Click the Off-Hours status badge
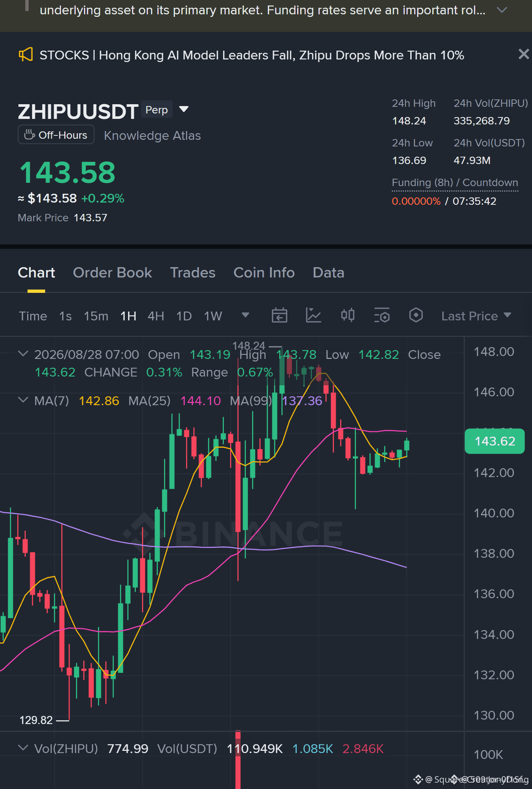 (56, 135)
